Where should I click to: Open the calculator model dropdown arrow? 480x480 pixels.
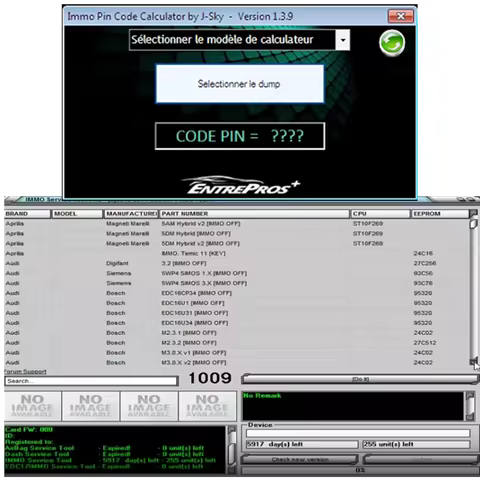tap(343, 40)
